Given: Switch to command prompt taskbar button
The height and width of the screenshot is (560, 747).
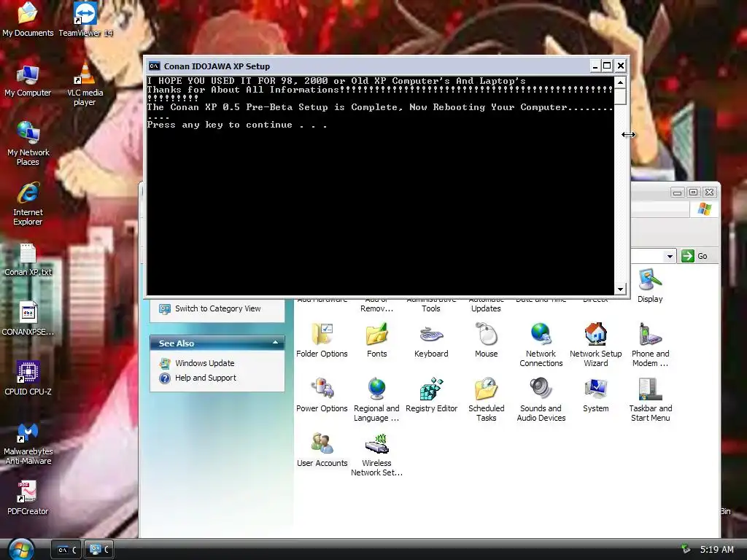Looking at the screenshot, I should click(66, 550).
